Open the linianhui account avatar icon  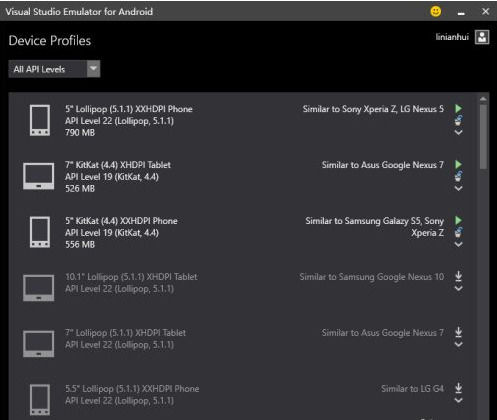point(482,37)
